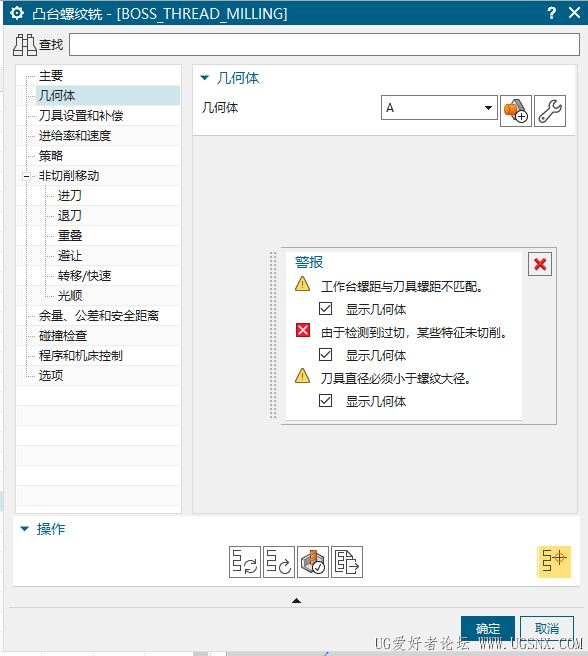Click the 确定 button
The image size is (588, 656).
tap(488, 628)
